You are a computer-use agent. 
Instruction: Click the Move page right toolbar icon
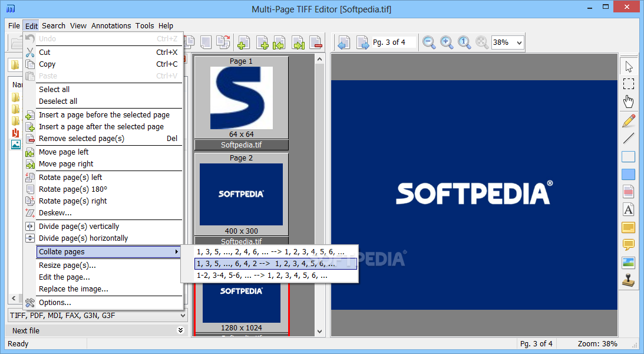pos(298,42)
